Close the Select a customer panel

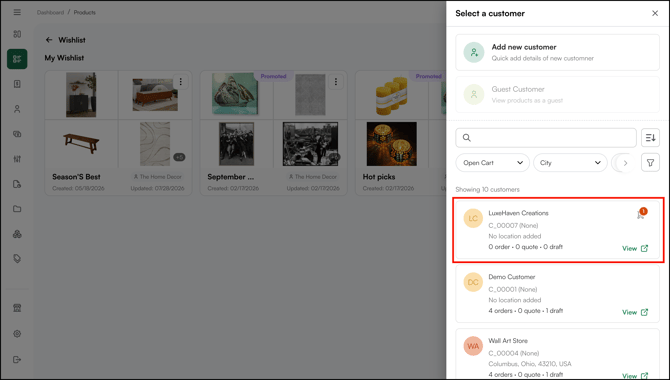pos(655,13)
